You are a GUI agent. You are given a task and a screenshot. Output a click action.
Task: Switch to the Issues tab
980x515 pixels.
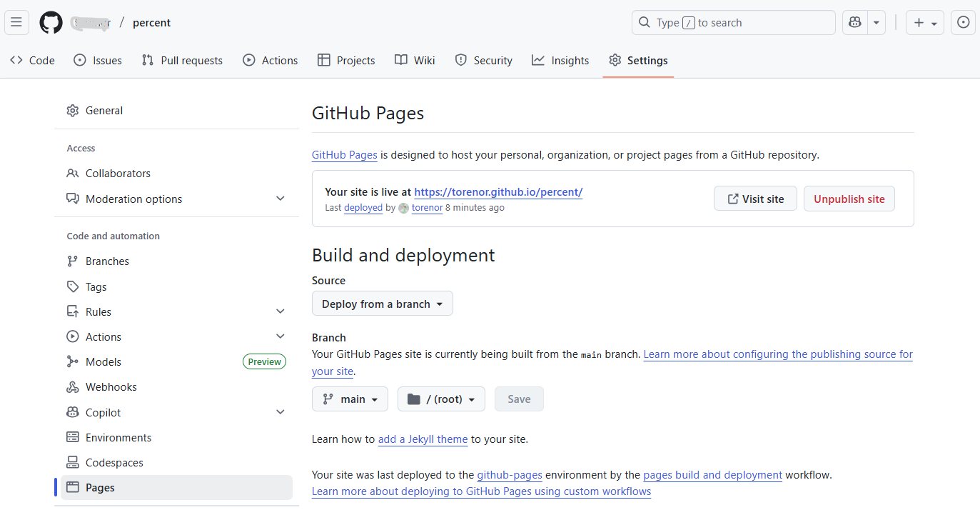(98, 60)
